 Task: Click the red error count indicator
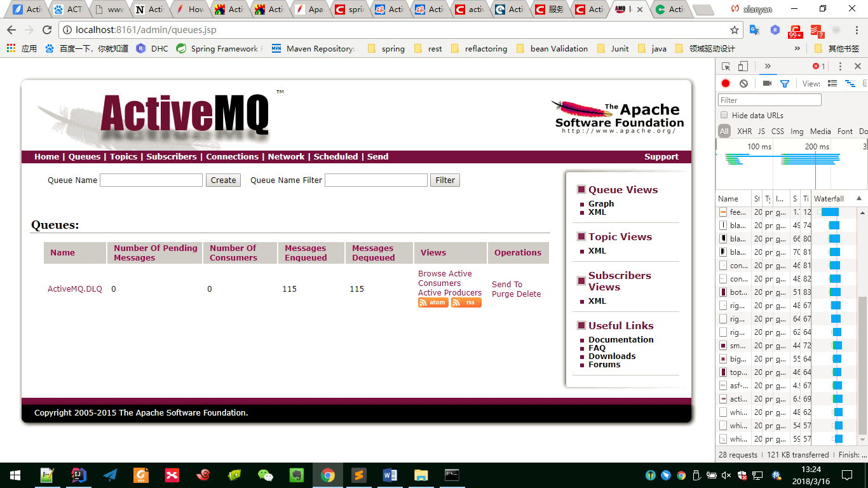pos(819,66)
